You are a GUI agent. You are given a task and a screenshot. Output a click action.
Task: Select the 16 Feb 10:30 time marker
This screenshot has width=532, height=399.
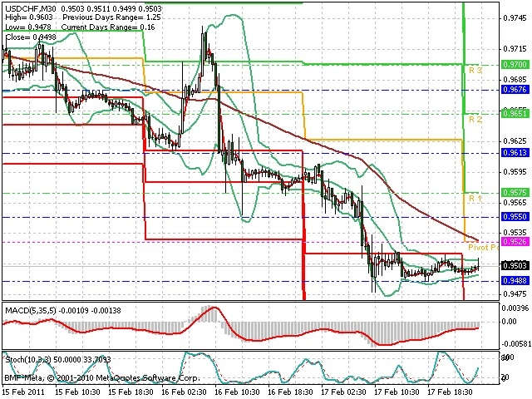tap(238, 392)
